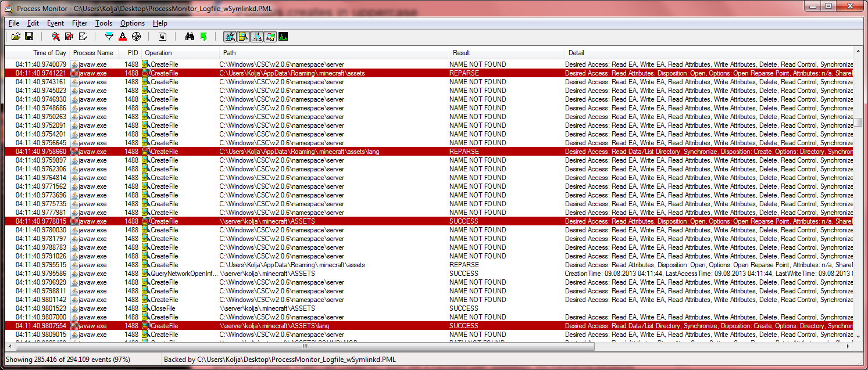Screen dimensions: 868x370
Task: Select the row at time 04:11:40,9740079
Action: (x=429, y=64)
